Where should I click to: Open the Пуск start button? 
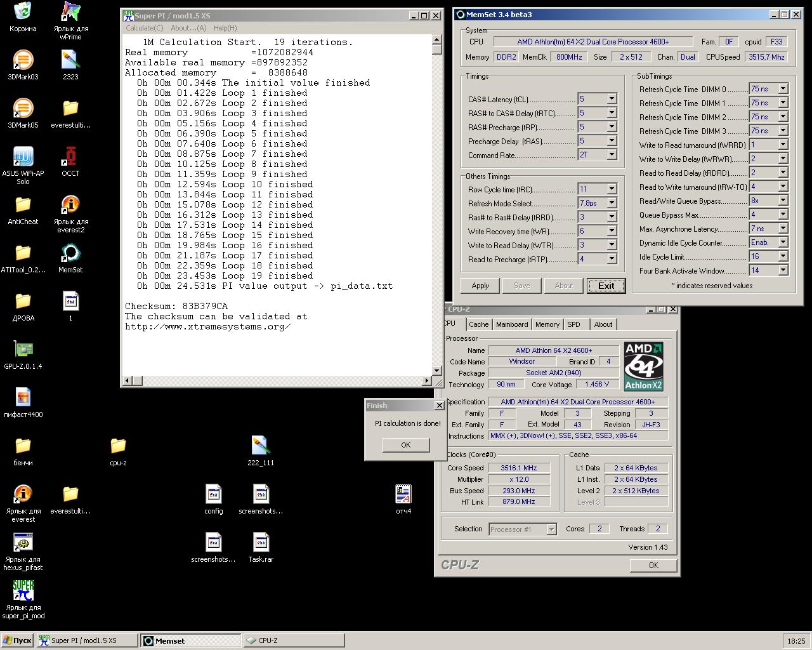[x=17, y=640]
